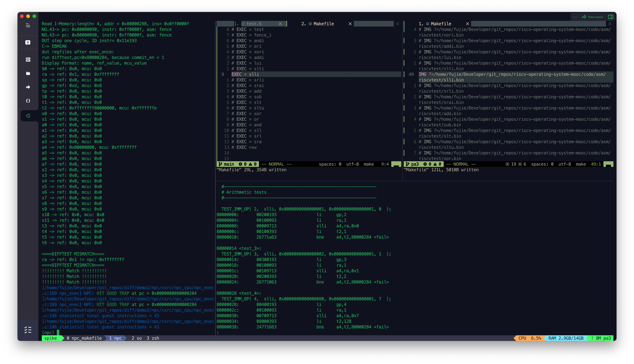634x364 pixels.
Task: Click the '# EXEC = sltu' line
Action: (x=247, y=108)
